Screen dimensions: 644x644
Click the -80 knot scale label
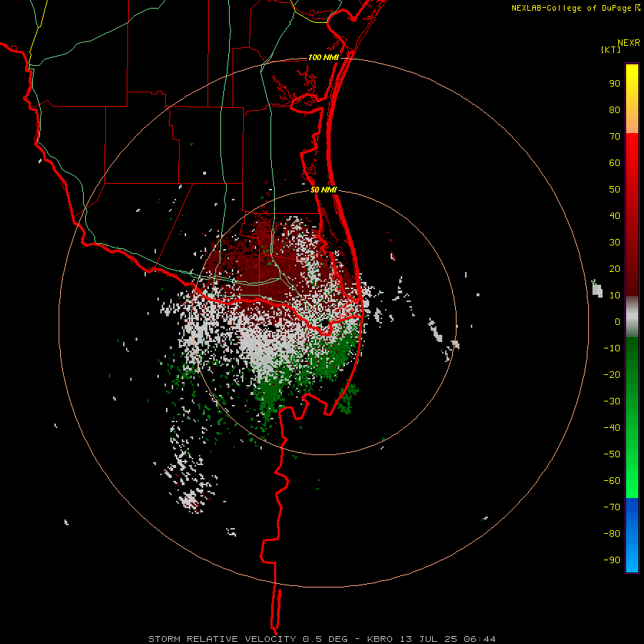pyautogui.click(x=612, y=534)
